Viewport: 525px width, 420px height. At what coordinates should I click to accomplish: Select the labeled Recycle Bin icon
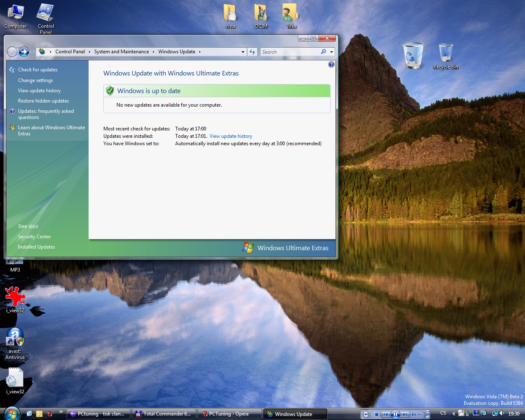point(446,57)
